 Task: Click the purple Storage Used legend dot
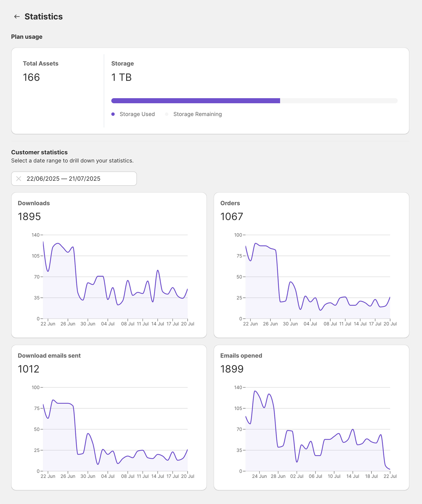point(113,114)
